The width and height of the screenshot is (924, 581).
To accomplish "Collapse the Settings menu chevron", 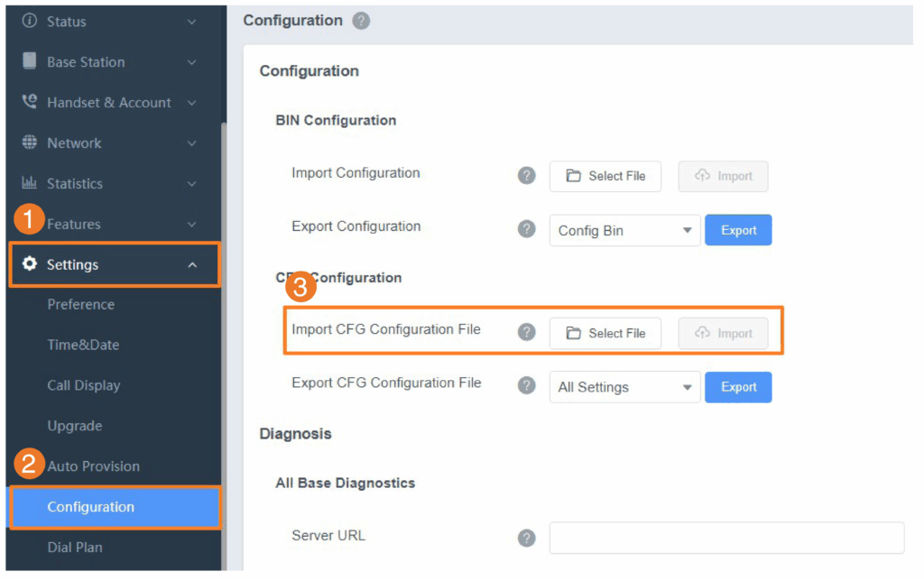I will [x=192, y=265].
